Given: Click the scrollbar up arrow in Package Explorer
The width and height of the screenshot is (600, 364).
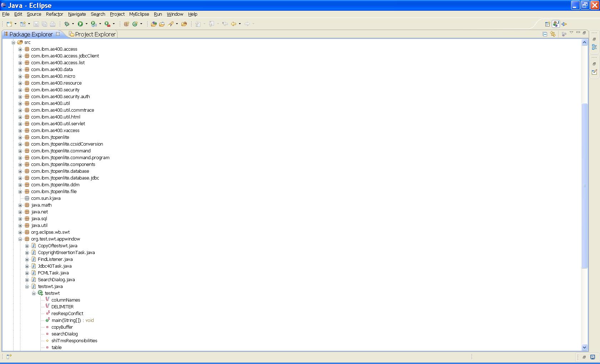Looking at the screenshot, I should [x=585, y=42].
